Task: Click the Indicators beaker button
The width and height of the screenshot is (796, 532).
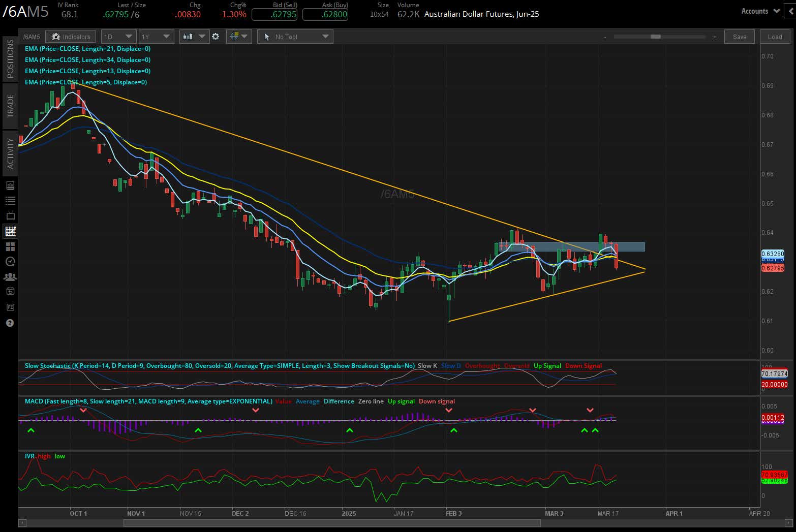Action: pyautogui.click(x=71, y=36)
